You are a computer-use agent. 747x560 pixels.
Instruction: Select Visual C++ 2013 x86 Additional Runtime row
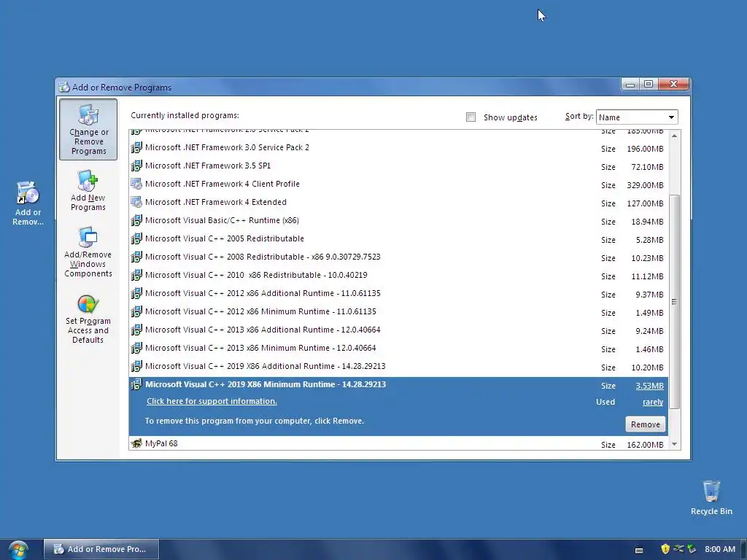pyautogui.click(x=398, y=330)
